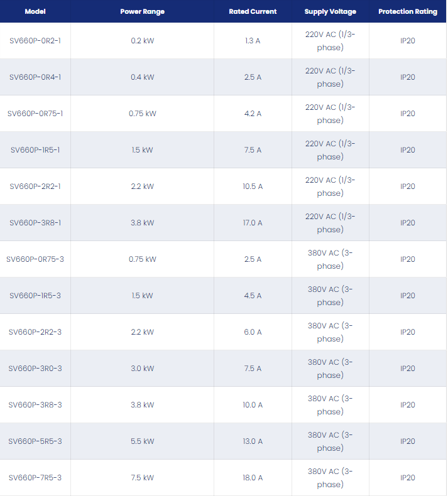Image resolution: width=448 pixels, height=496 pixels.
Task: Click the SV660P-0R75-3 model cell
Action: pos(35,259)
